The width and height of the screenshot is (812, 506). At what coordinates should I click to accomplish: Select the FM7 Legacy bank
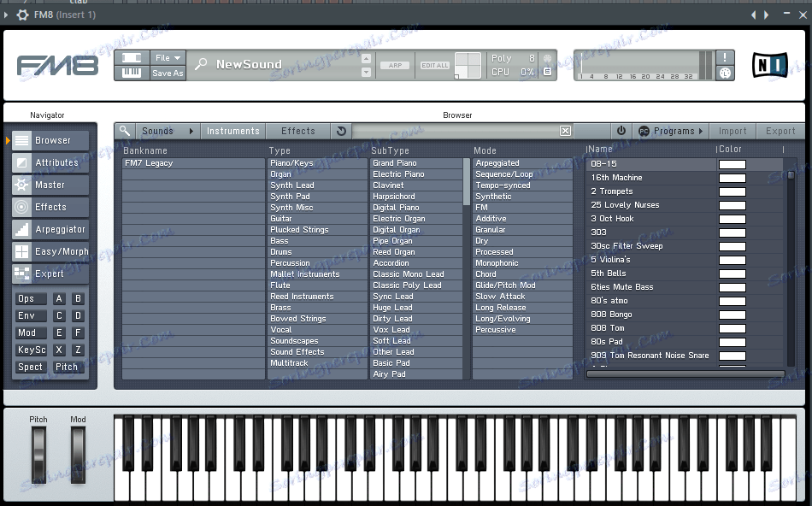point(193,163)
